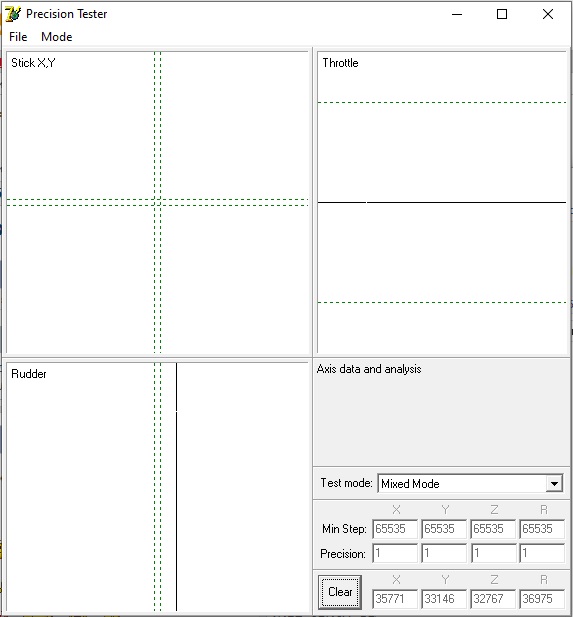Click the Min Step label

coord(344,528)
